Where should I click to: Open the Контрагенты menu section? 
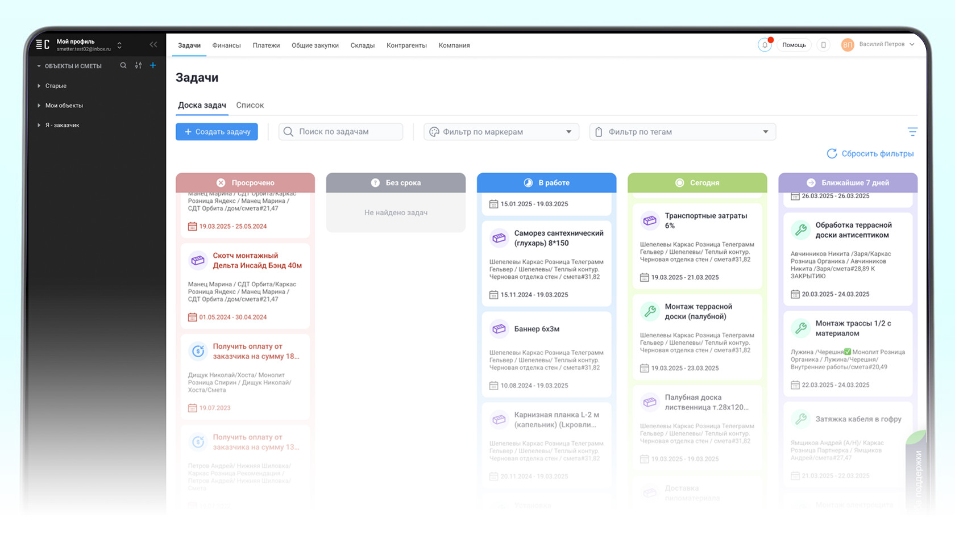coord(406,45)
